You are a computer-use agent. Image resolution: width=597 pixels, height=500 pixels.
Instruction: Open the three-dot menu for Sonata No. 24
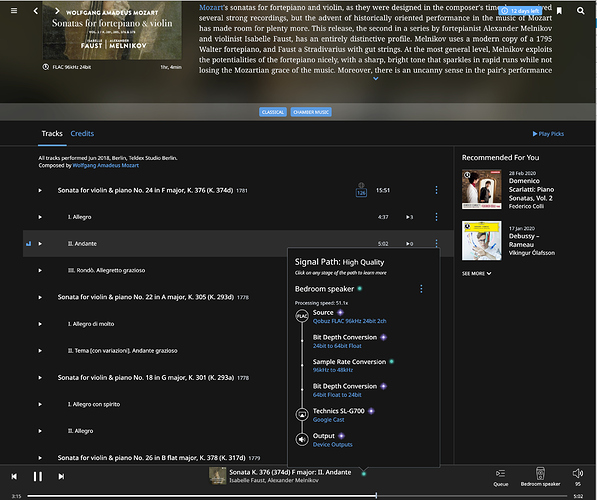pos(436,190)
